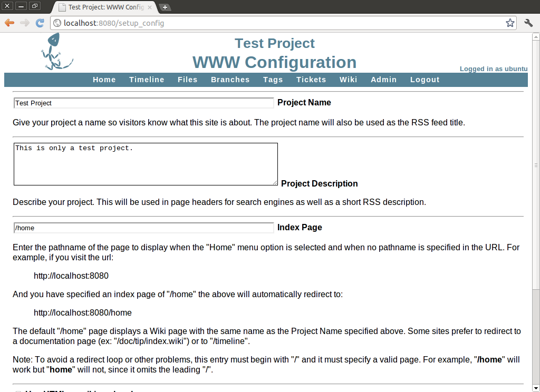This screenshot has width=540, height=392.
Task: Select the Test Project: WWW Config tab
Action: click(105, 7)
